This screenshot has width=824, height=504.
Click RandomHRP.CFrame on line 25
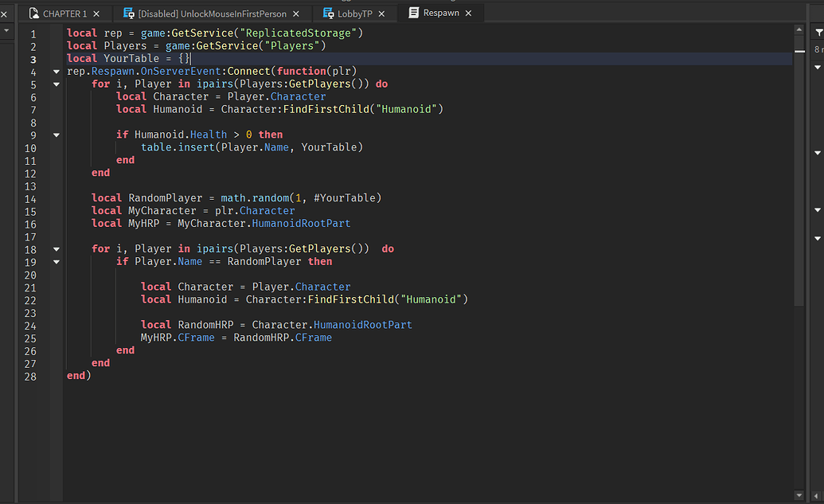click(283, 338)
